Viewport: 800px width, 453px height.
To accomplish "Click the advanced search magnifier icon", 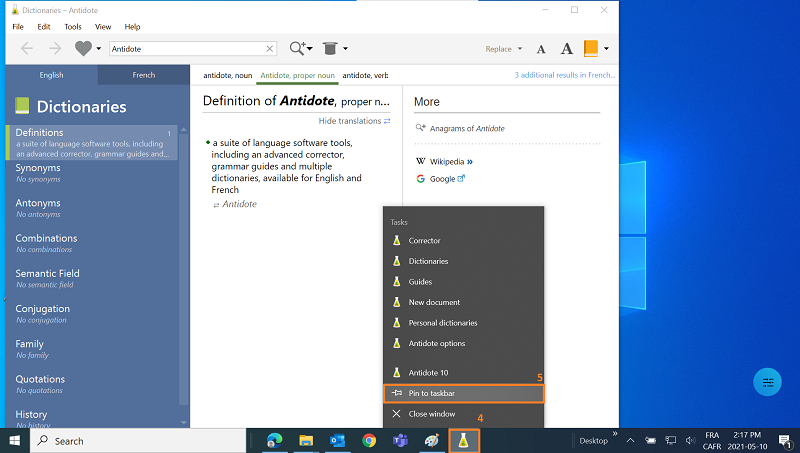I will tap(296, 48).
